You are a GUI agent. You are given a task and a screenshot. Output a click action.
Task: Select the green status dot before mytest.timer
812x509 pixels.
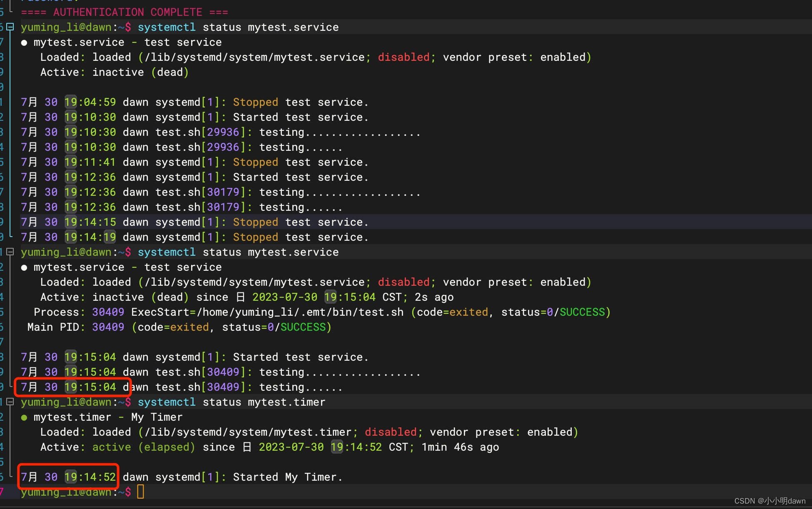click(x=24, y=417)
